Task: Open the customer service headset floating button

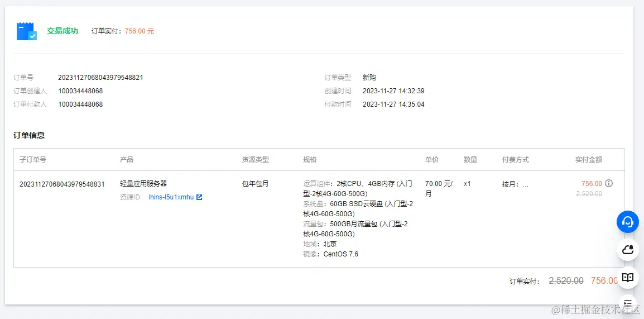Action: pyautogui.click(x=628, y=222)
